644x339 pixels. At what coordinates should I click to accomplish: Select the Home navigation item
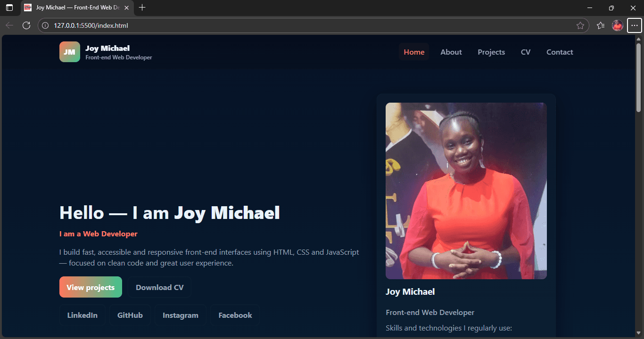(x=414, y=52)
